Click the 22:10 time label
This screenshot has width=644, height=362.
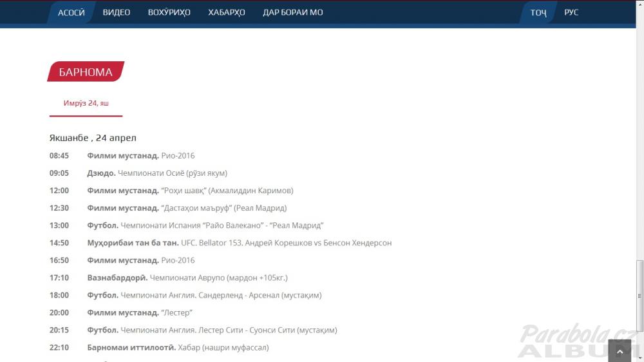tap(59, 348)
